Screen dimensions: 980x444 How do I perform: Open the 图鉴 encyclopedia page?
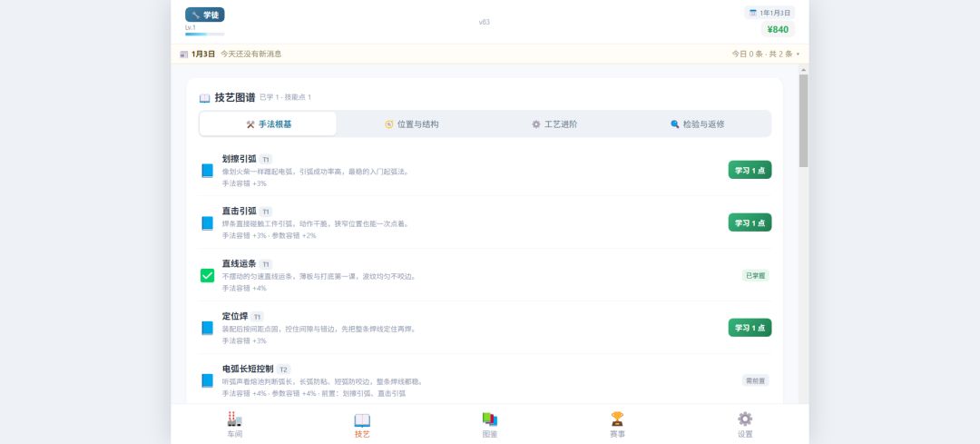pos(490,425)
